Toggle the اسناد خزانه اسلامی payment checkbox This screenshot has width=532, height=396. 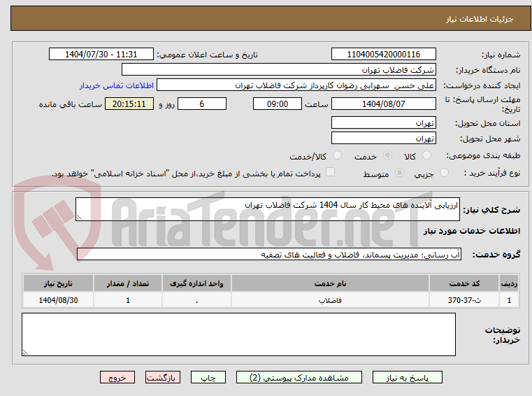(x=330, y=172)
